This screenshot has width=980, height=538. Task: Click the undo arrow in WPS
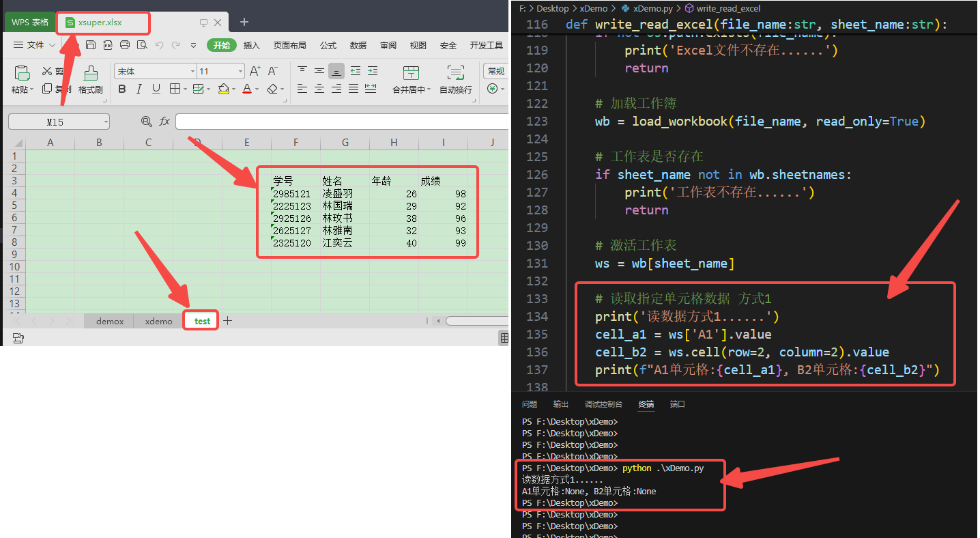click(159, 45)
